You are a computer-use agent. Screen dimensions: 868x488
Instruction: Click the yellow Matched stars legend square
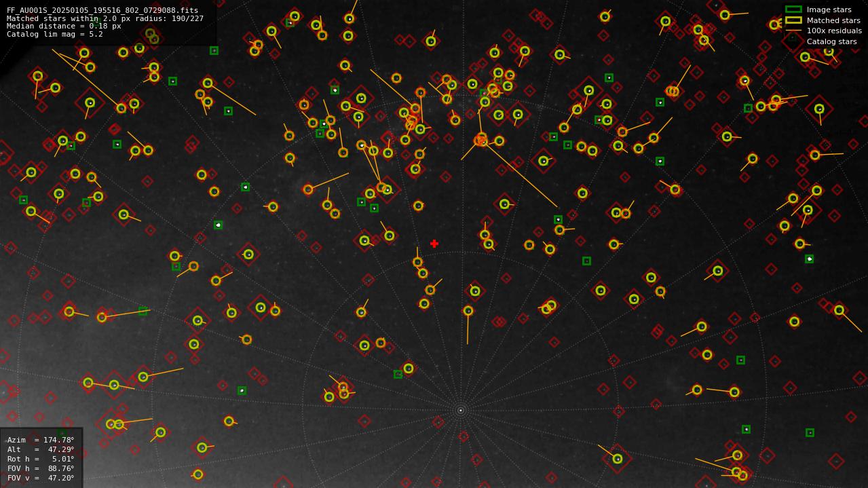793,20
